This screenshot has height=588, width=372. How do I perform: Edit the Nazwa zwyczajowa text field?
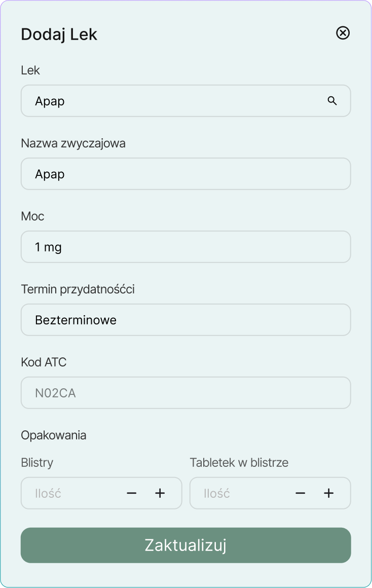(185, 174)
